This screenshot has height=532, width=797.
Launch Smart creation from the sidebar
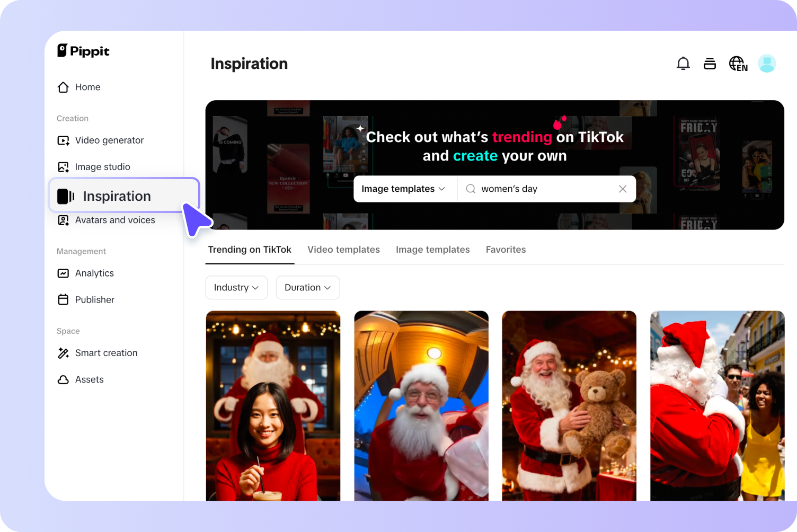(x=106, y=353)
